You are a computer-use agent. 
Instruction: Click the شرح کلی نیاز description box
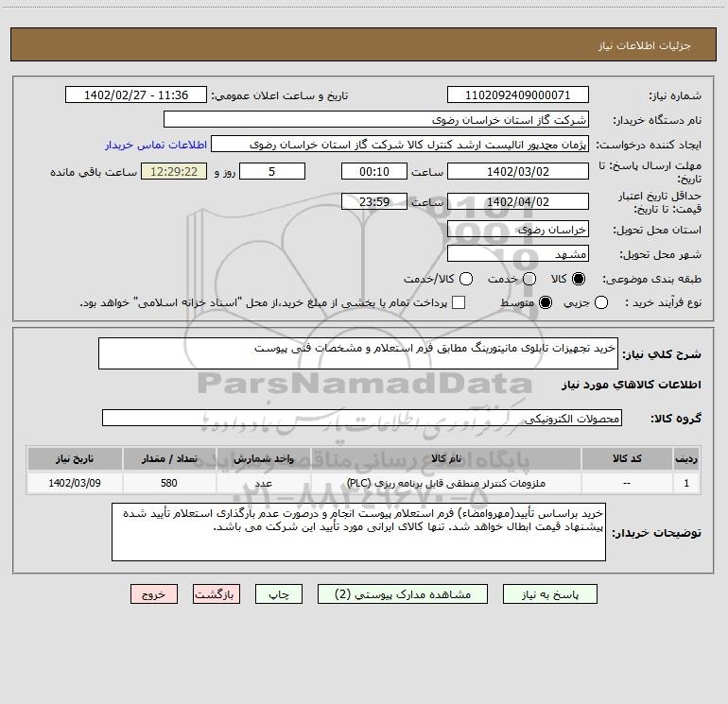[358, 353]
